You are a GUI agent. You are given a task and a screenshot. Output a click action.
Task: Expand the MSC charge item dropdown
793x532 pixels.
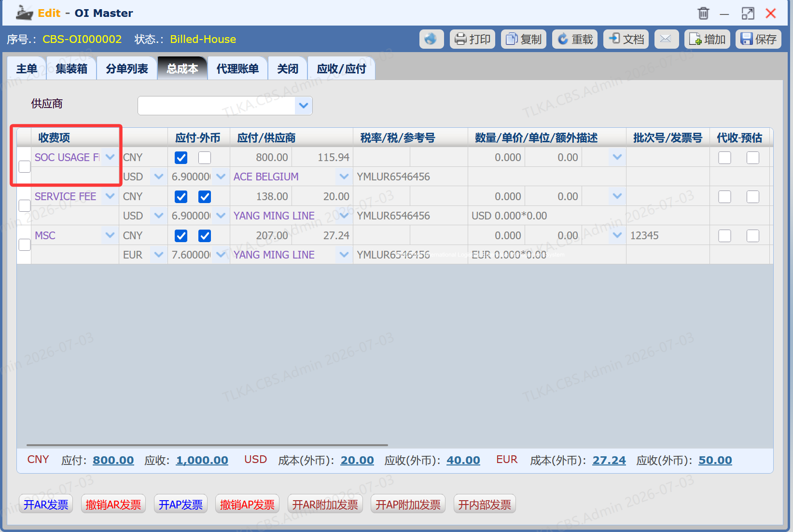point(110,235)
